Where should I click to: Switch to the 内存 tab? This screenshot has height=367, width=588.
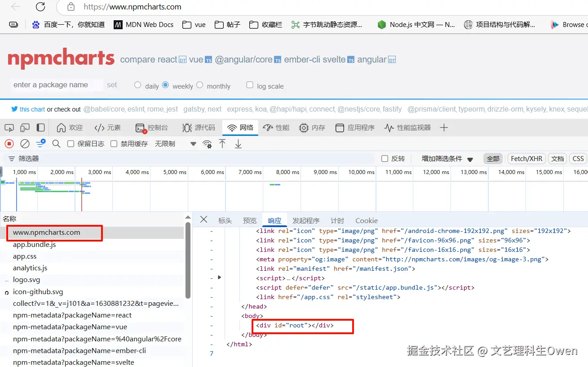312,128
